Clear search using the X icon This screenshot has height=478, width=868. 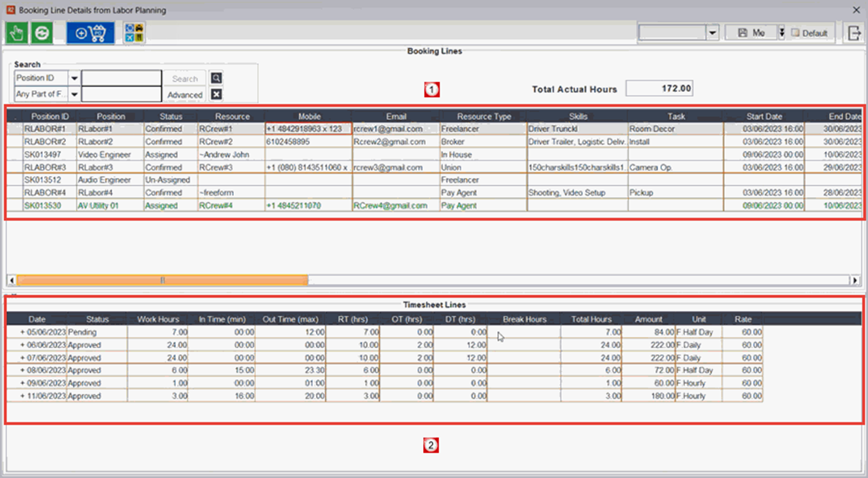click(216, 94)
